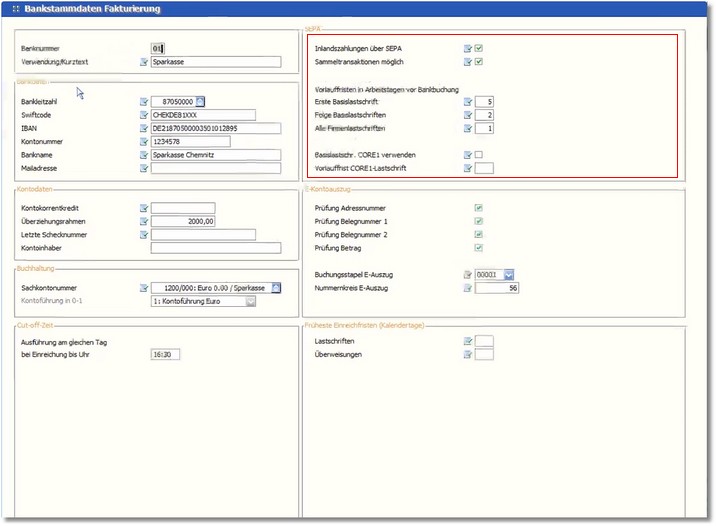
Task: Select the cut-off time field showing 16:30
Action: [x=164, y=354]
